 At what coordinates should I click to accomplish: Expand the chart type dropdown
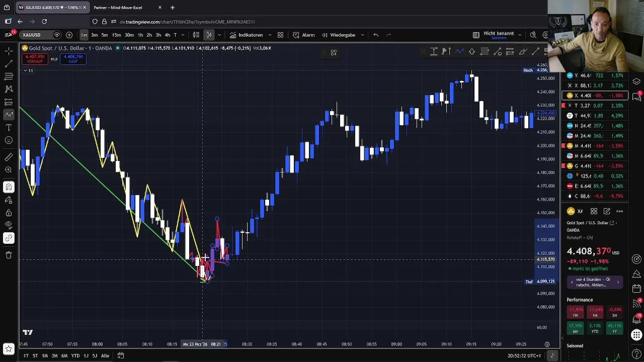219,35
